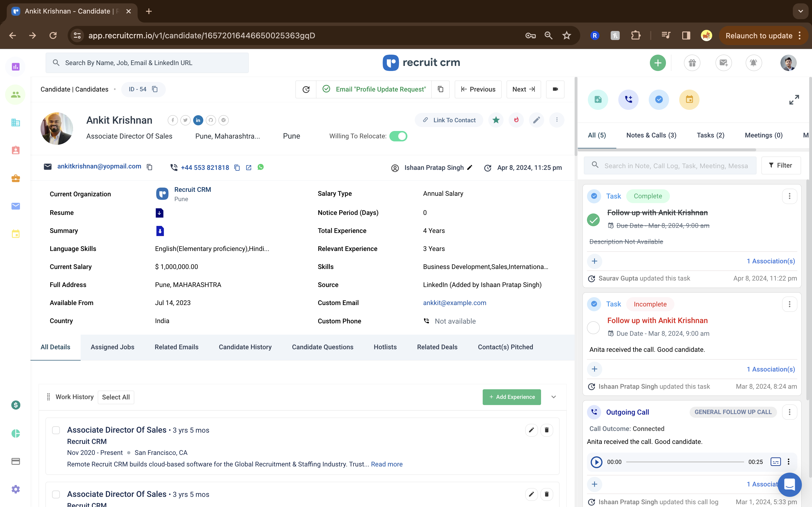Log a call for this candidate
812x507 pixels.
tap(628, 99)
